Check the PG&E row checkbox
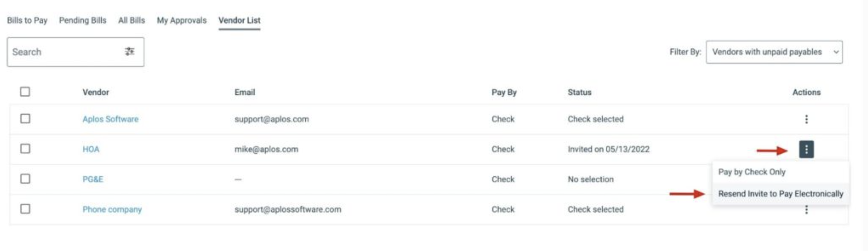 click(x=25, y=179)
